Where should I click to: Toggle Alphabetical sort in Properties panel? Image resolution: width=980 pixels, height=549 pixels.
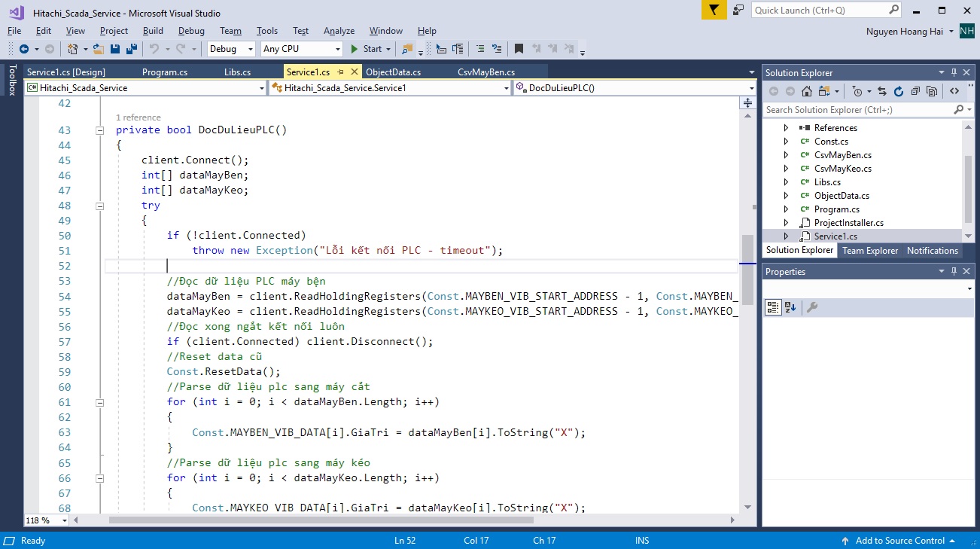[790, 307]
